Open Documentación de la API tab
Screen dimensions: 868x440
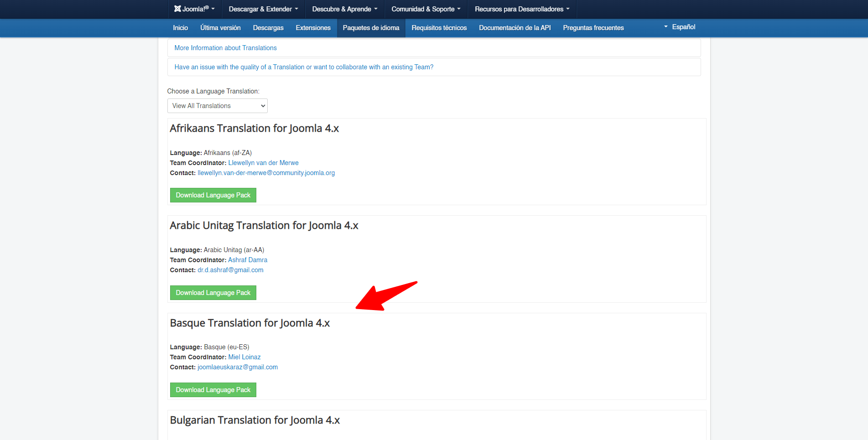515,28
